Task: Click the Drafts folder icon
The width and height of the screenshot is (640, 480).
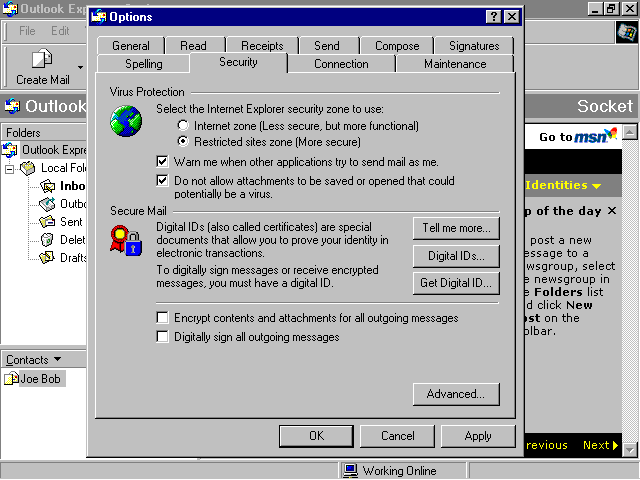Action: (47, 258)
